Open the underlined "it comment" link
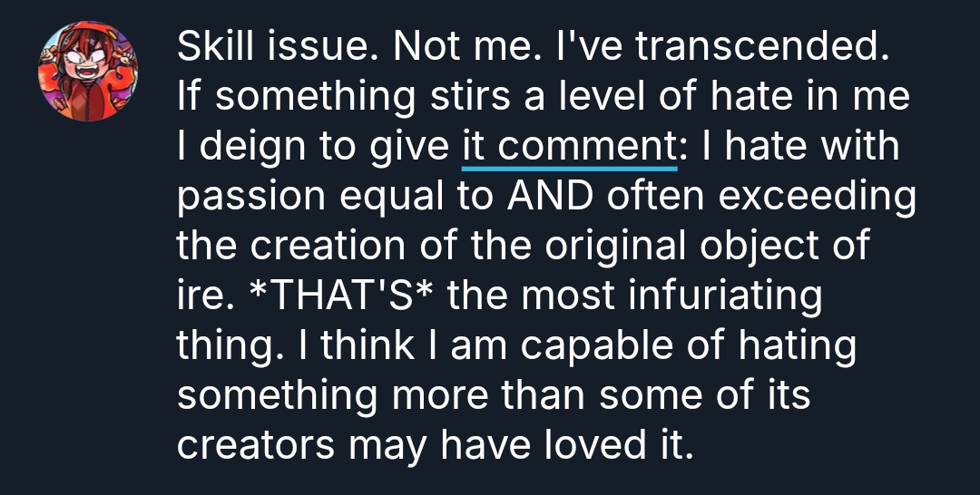This screenshot has width=980, height=495. pos(569,147)
